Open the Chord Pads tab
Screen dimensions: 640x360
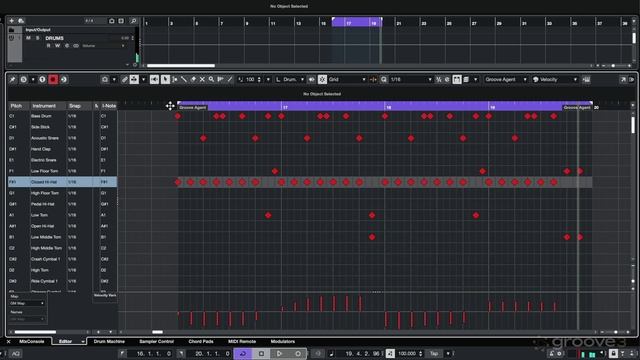pos(201,341)
